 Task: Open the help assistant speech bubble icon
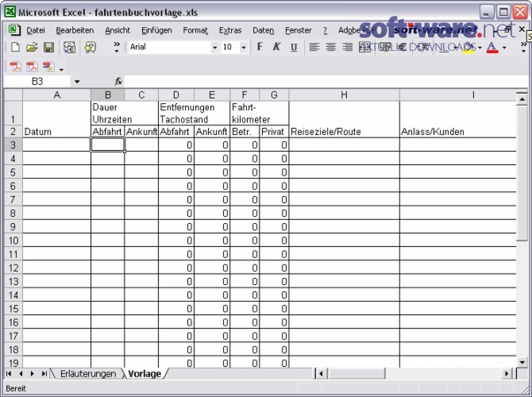(x=91, y=47)
